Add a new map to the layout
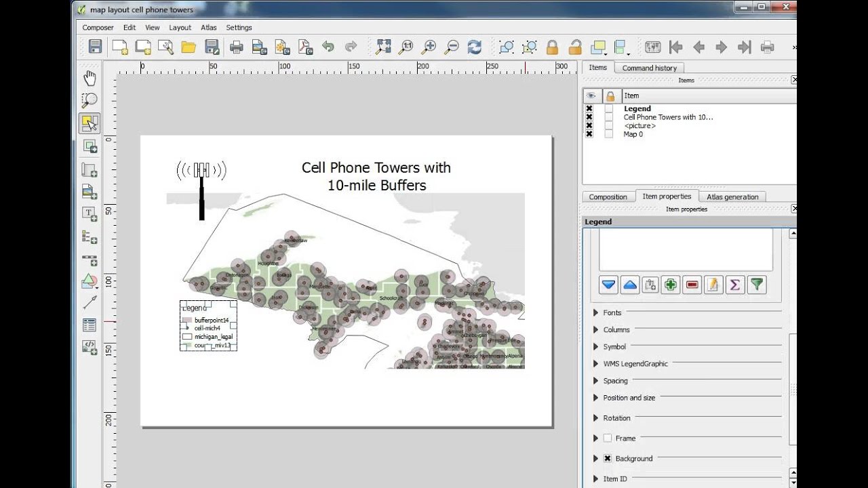 coord(90,169)
